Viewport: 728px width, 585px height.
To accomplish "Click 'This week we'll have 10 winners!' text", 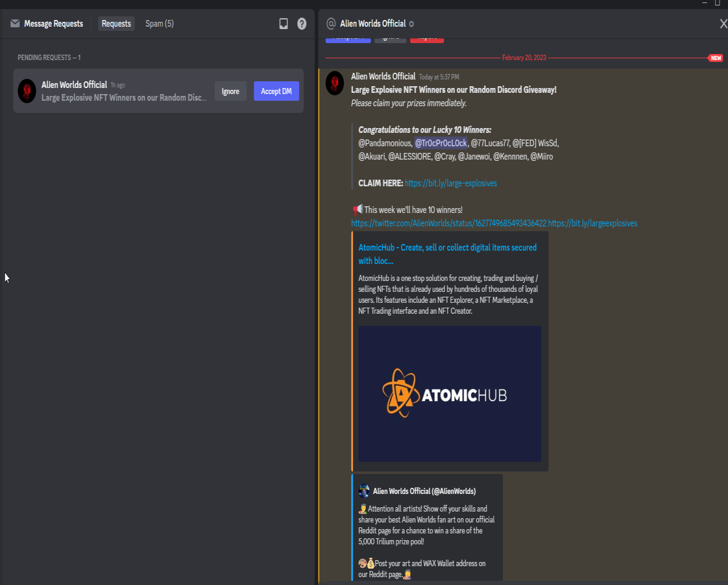I will pos(413,210).
